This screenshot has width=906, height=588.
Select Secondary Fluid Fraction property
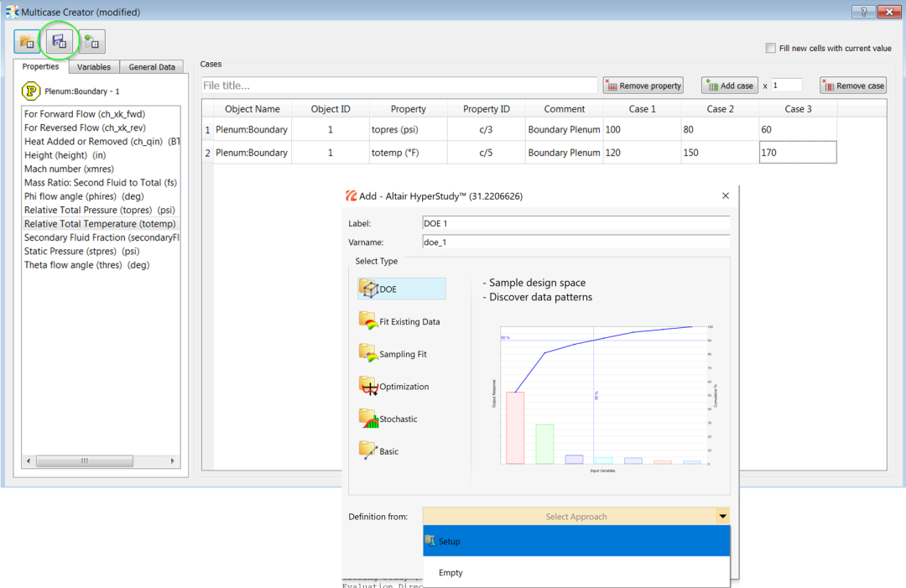tap(102, 237)
